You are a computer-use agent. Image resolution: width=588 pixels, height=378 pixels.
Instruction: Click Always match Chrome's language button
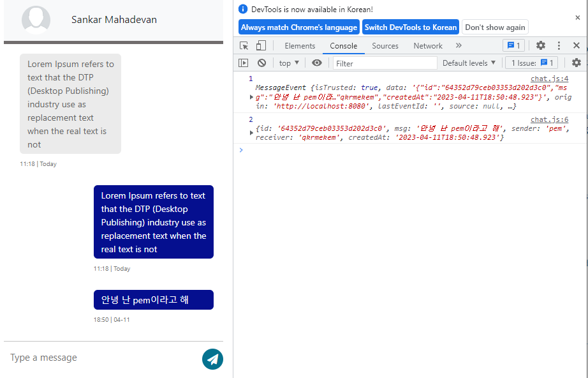(299, 27)
